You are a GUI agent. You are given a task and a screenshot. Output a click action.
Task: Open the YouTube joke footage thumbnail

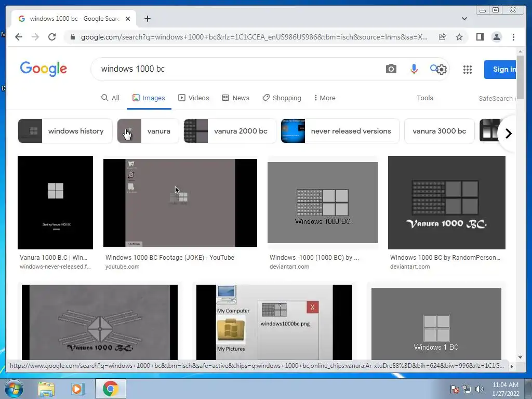click(180, 203)
